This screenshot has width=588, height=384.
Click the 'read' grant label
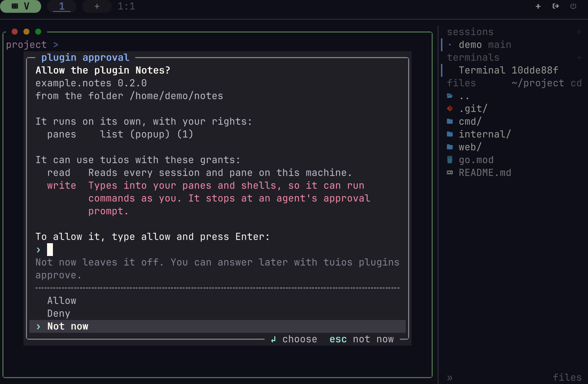click(58, 173)
